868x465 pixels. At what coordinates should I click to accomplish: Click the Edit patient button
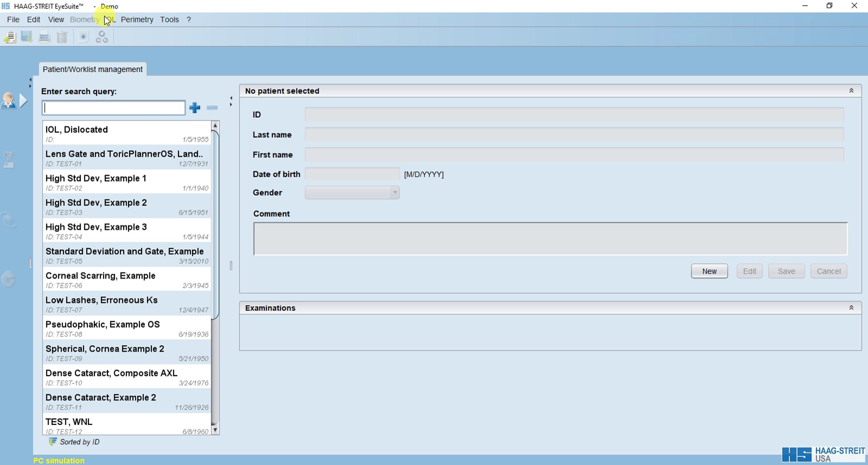point(749,271)
